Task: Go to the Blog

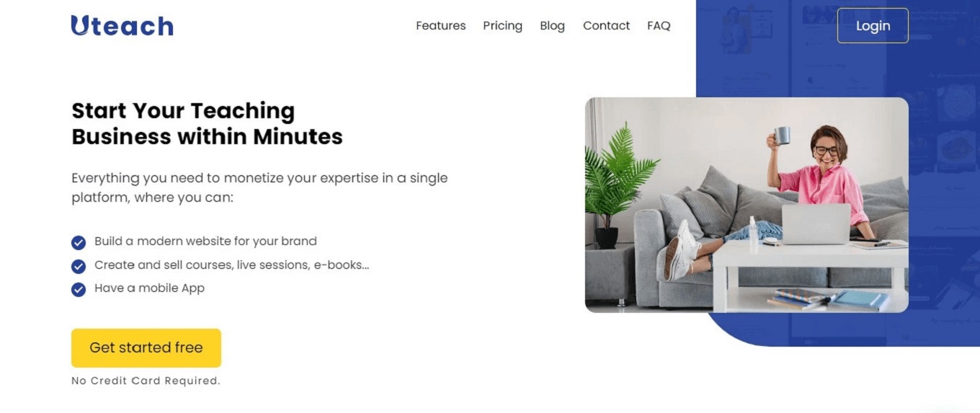Action: (x=552, y=26)
